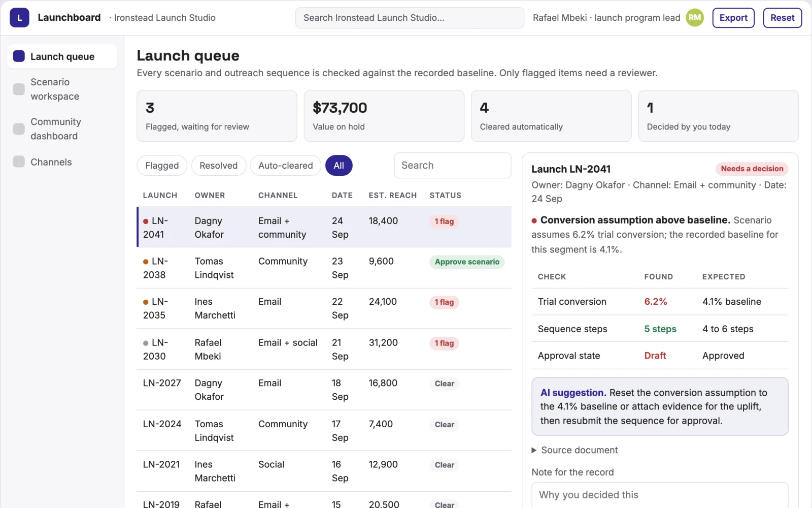Open Scenario workspace in the sidebar
Image resolution: width=812 pixels, height=508 pixels.
click(62, 89)
